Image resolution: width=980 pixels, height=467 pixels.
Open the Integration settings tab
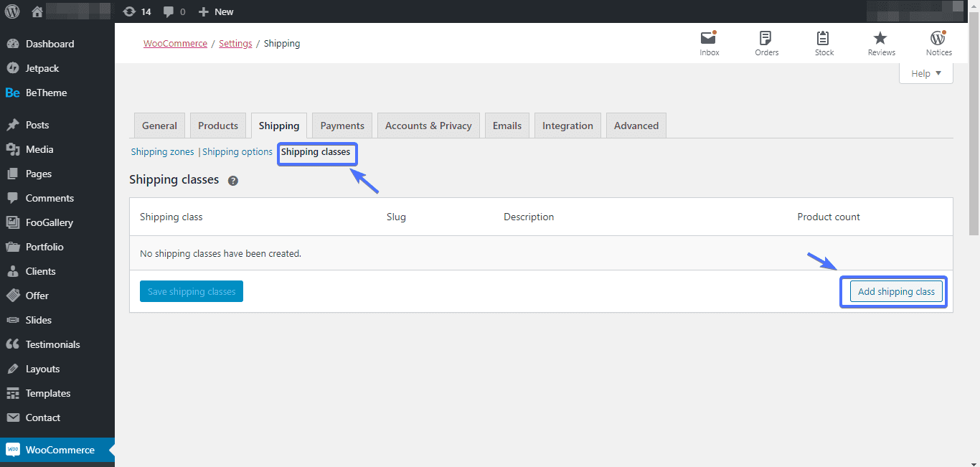click(x=567, y=126)
